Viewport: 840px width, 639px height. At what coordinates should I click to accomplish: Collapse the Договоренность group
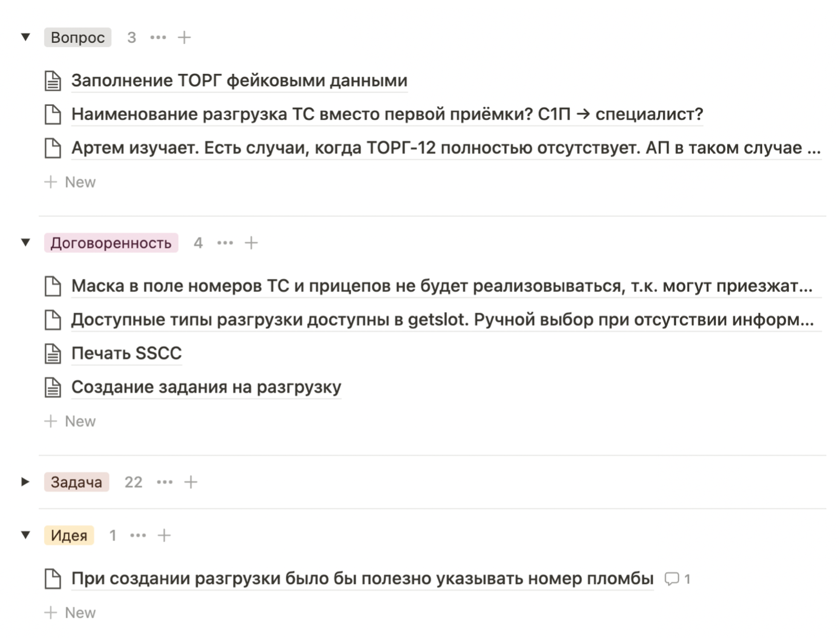[25, 243]
